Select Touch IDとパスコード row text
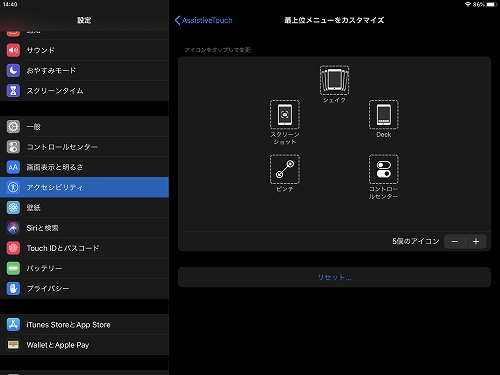 point(63,248)
